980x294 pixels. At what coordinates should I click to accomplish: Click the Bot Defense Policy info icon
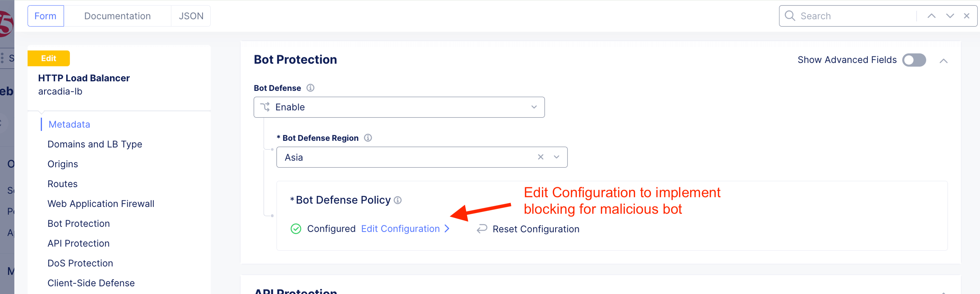click(398, 200)
